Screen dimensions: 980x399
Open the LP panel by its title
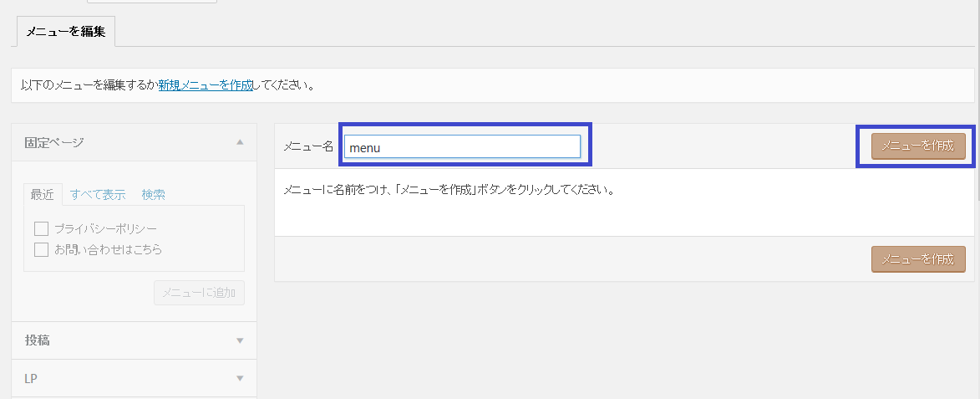coord(31,378)
